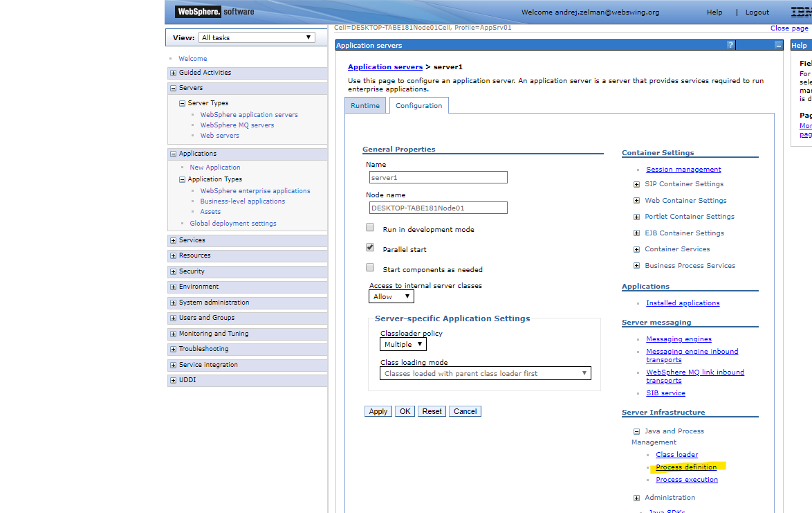Click the server Name input field
The image size is (812, 513).
(x=438, y=177)
